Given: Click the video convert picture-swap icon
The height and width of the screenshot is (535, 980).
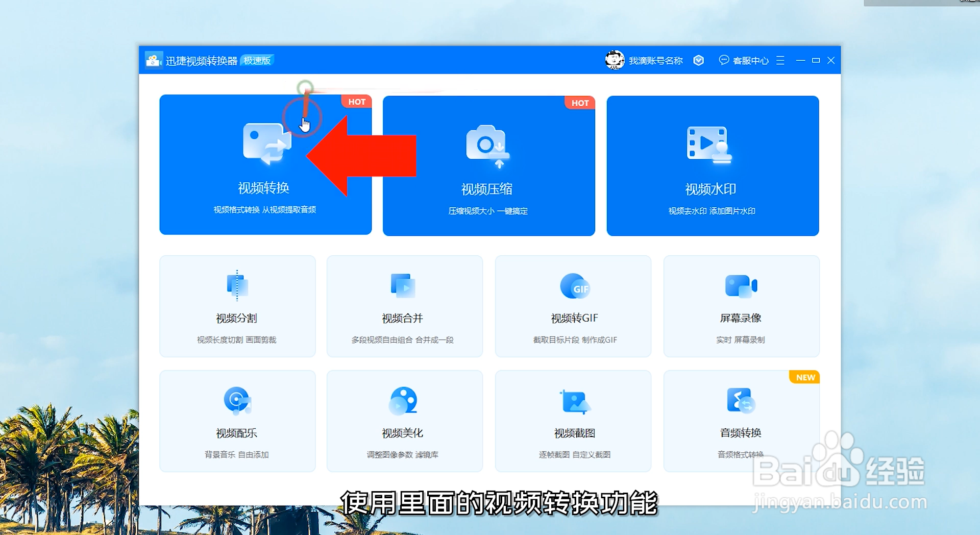Looking at the screenshot, I should (267, 143).
